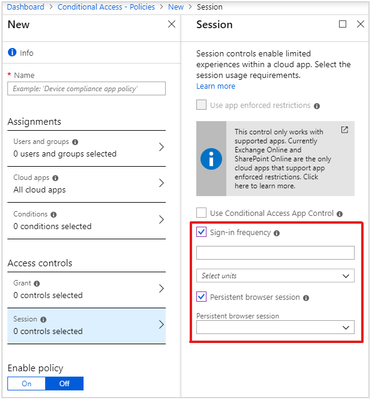Open external link icon in info banner

point(344,130)
